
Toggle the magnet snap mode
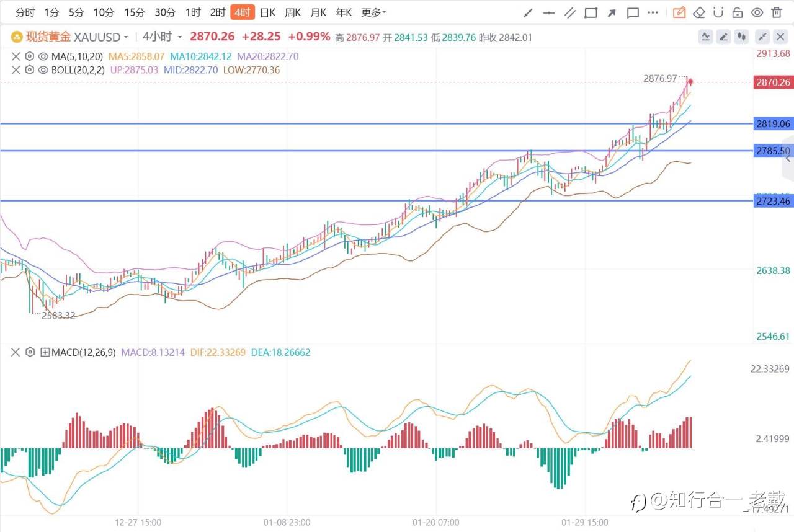718,12
